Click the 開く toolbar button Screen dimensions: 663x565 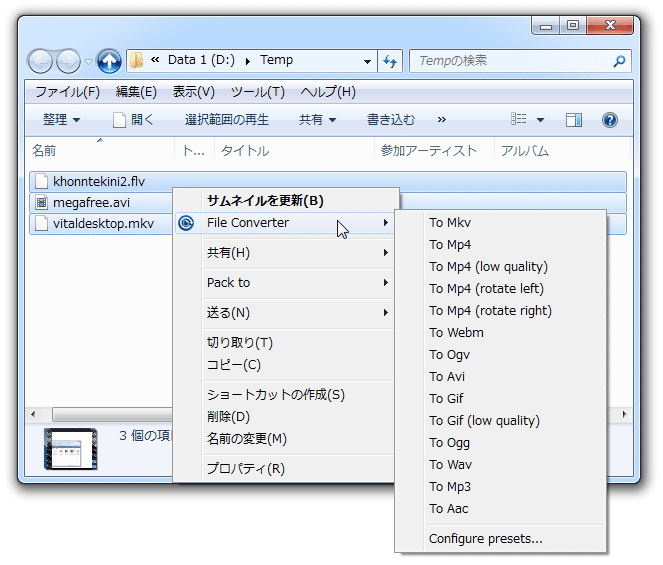click(134, 120)
